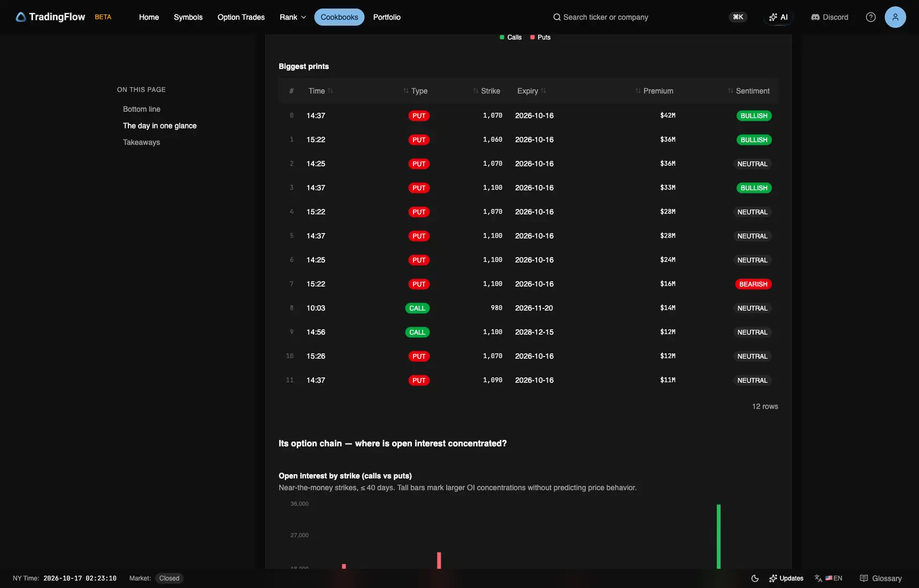
Task: Click the 12 rows count text
Action: pos(765,406)
